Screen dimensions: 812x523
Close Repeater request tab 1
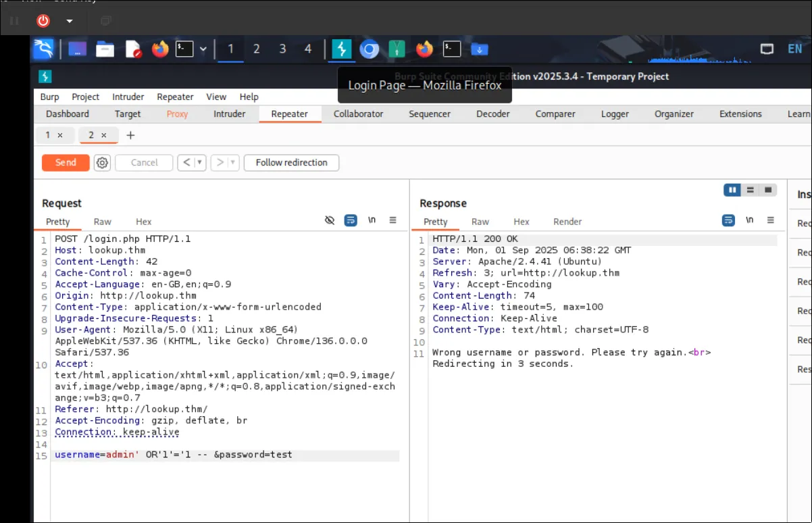[x=60, y=135]
